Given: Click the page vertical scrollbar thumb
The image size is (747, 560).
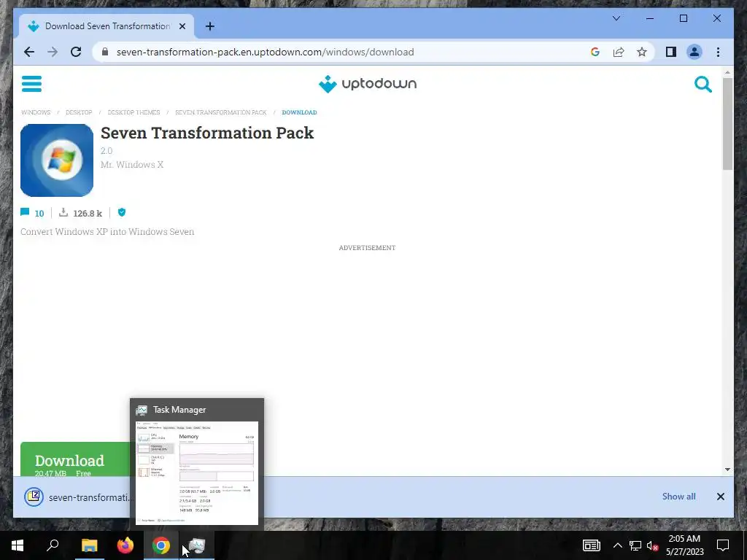Looking at the screenshot, I should click(727, 122).
